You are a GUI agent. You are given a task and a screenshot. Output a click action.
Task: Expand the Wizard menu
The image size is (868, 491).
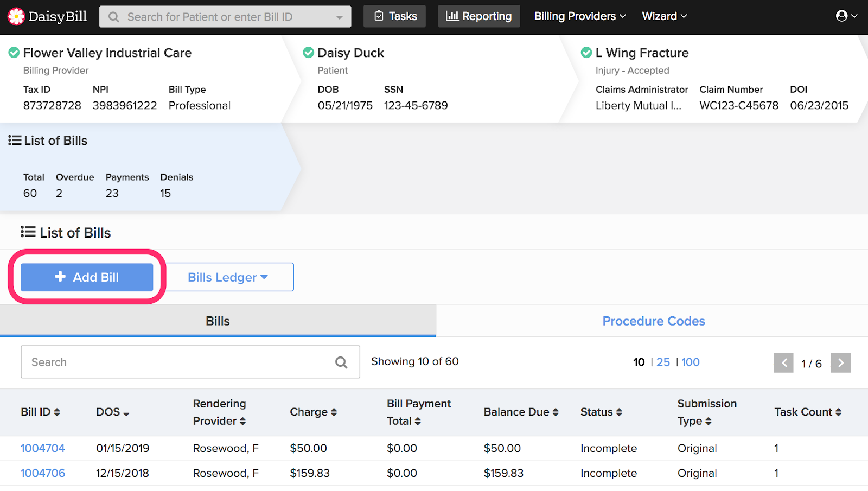tap(664, 16)
